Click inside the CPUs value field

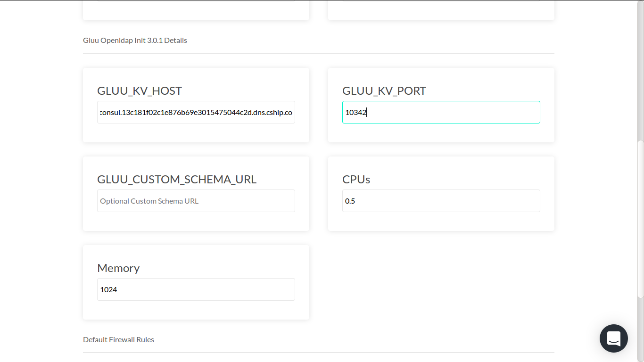(441, 201)
